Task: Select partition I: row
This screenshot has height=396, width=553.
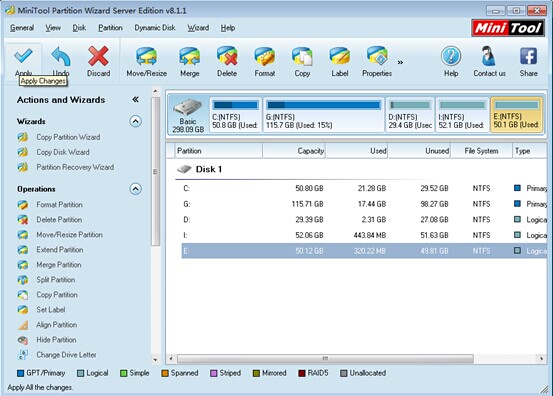Action: (364, 235)
